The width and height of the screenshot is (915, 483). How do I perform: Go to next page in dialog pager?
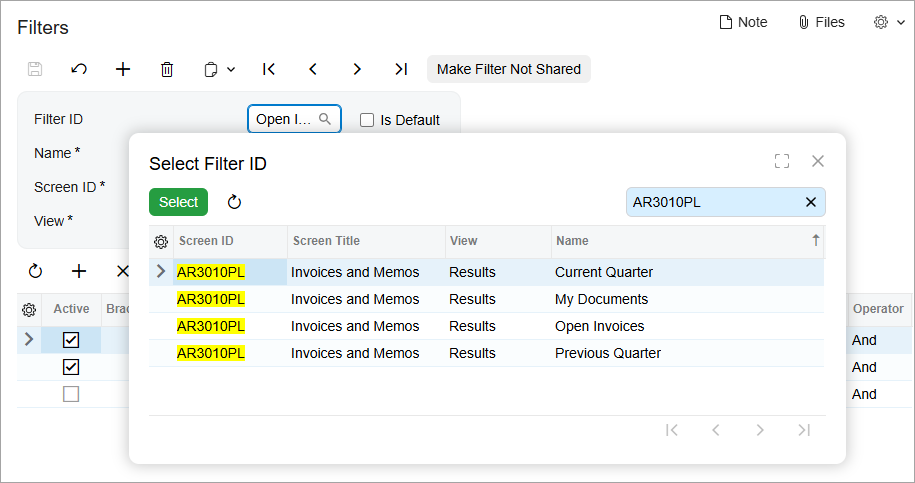click(x=760, y=430)
